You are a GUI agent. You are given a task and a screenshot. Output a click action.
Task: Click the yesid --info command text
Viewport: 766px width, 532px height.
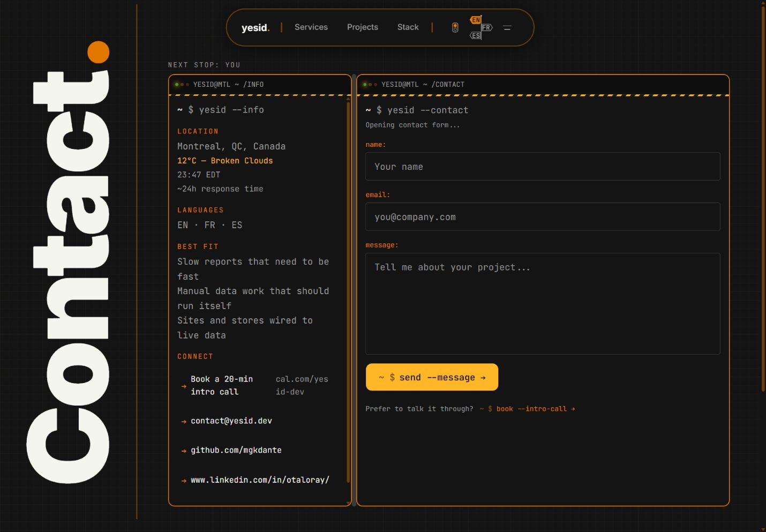pyautogui.click(x=231, y=110)
